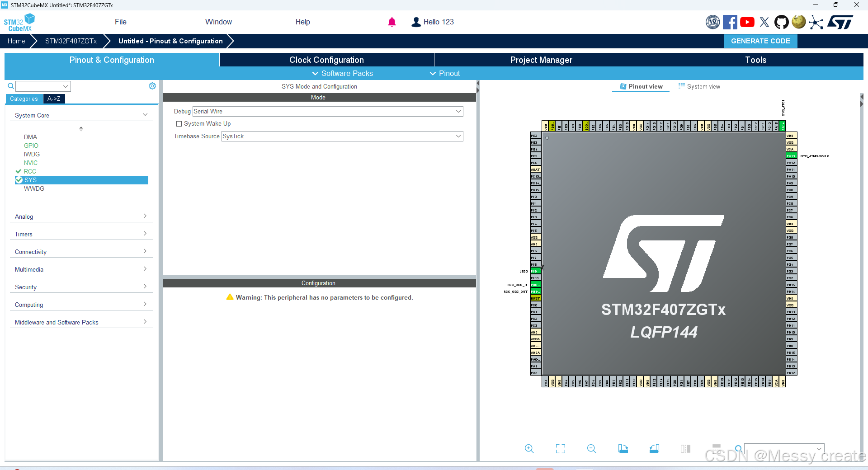Open the Debug dropdown

pyautogui.click(x=328, y=111)
